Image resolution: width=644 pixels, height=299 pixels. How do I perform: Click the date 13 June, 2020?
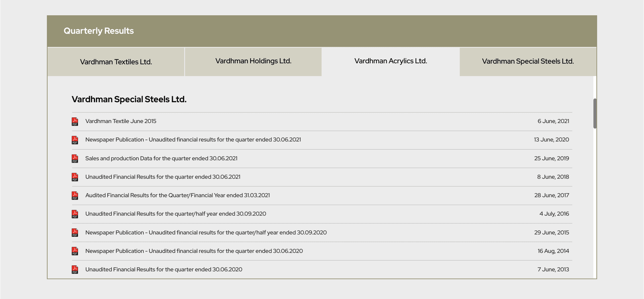(551, 140)
